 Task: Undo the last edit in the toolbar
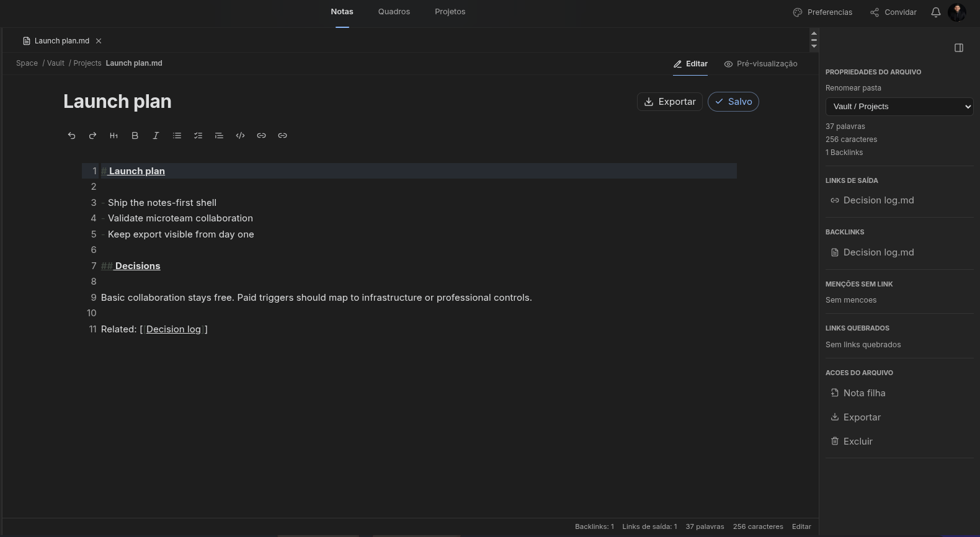(71, 135)
